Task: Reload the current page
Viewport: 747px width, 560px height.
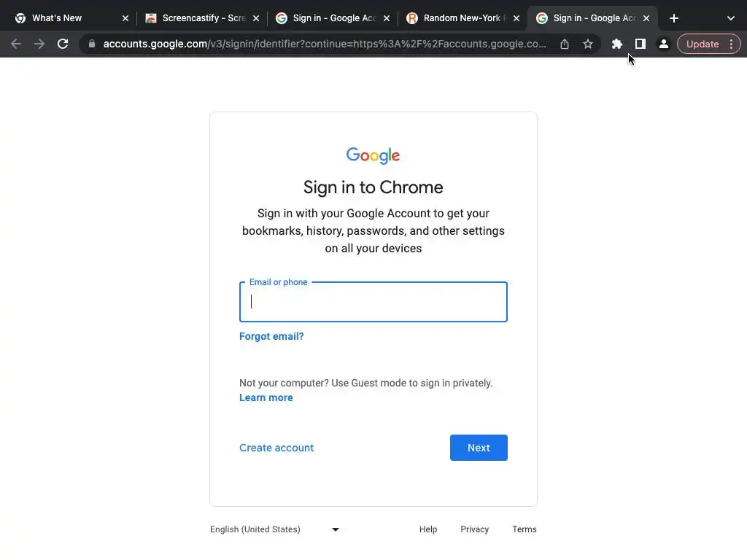Action: point(63,44)
